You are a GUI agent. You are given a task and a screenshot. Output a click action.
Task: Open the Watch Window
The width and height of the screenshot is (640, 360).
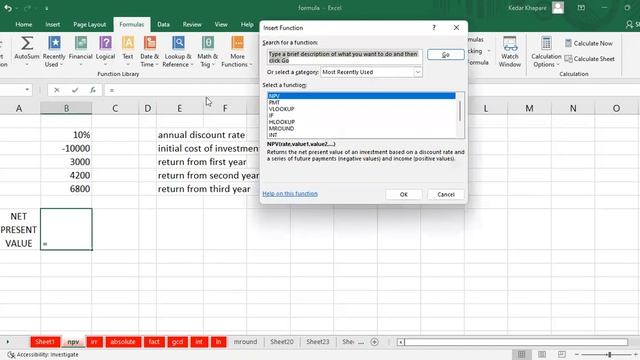coord(510,51)
